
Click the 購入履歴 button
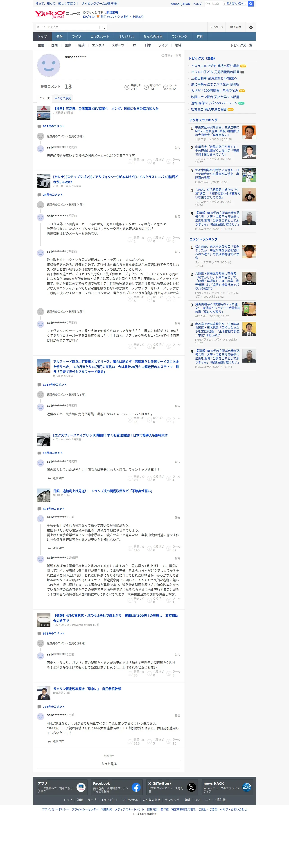click(235, 27)
